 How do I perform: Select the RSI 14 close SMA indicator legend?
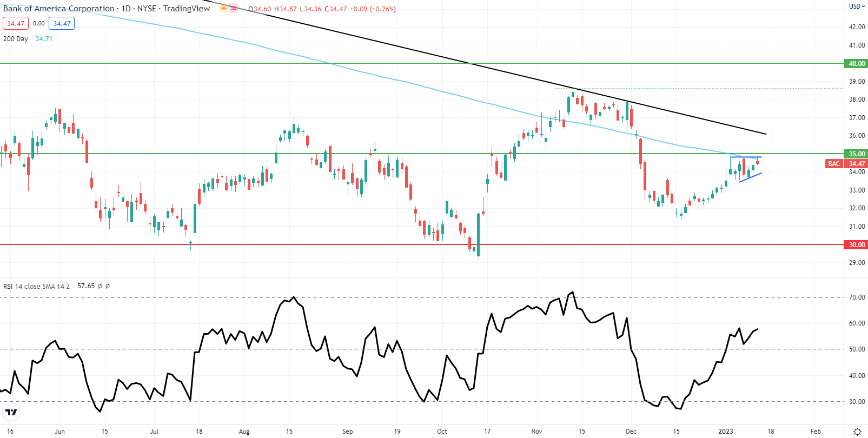36,286
